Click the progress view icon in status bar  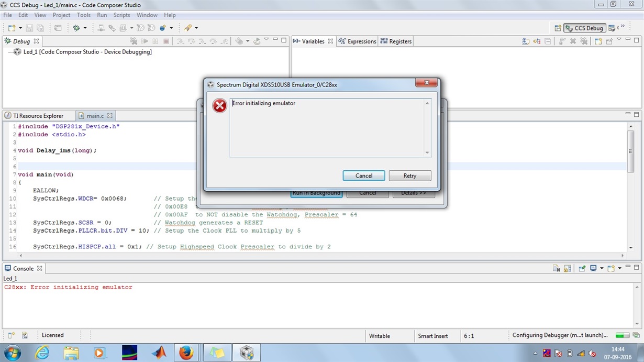coord(637,336)
